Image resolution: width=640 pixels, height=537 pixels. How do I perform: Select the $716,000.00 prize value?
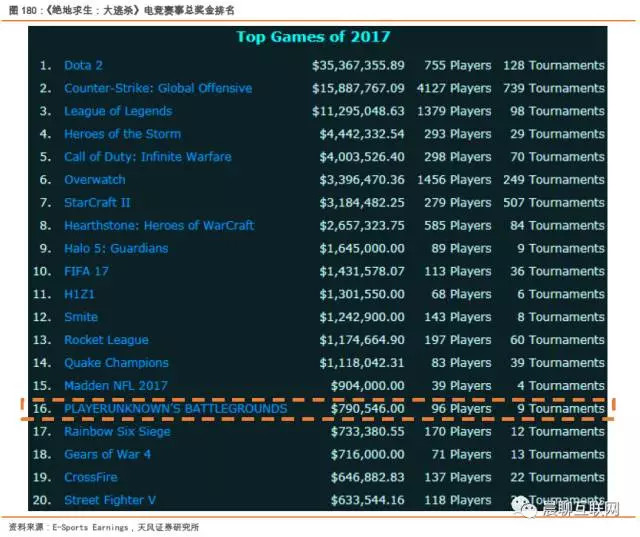click(x=368, y=454)
